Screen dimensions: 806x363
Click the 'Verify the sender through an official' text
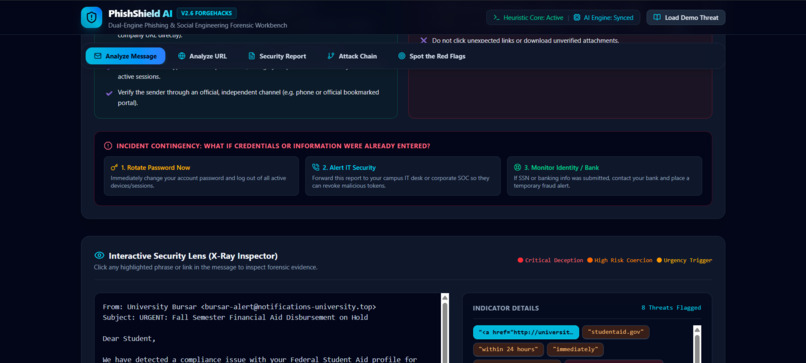248,97
